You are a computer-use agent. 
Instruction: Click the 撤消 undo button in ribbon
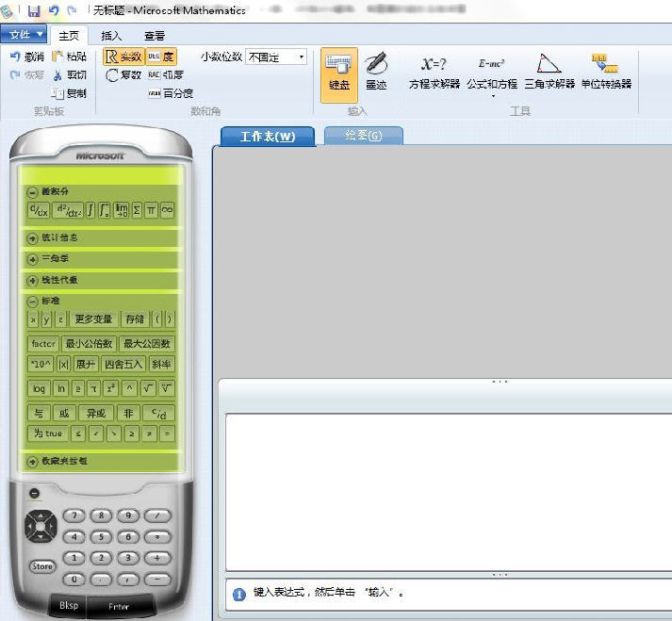(27, 57)
